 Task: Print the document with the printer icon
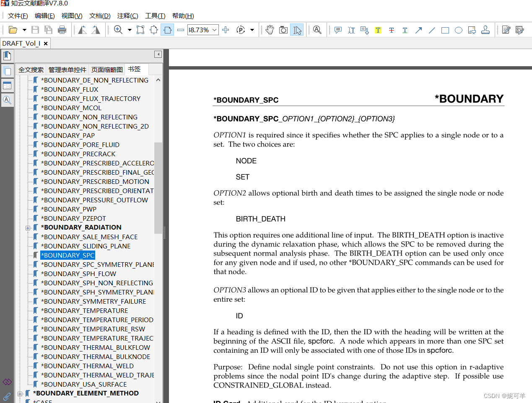(62, 30)
